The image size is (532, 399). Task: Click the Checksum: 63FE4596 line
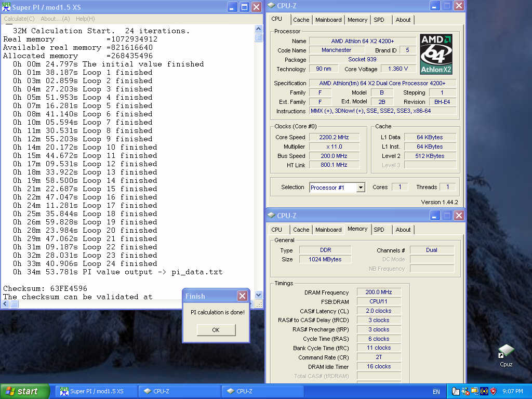coord(45,288)
